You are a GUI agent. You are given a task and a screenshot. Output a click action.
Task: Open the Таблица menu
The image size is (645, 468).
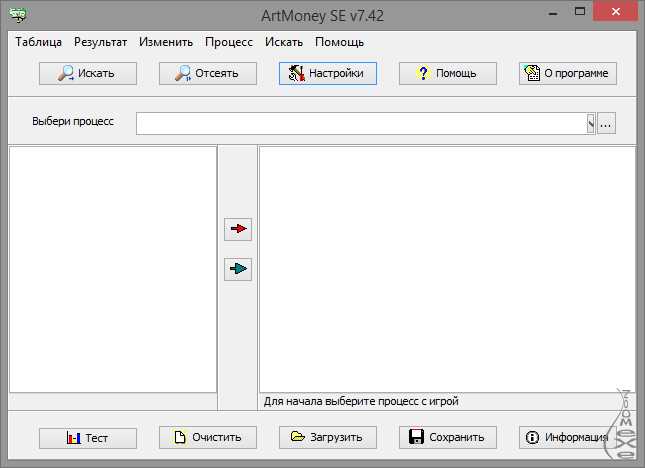click(39, 42)
